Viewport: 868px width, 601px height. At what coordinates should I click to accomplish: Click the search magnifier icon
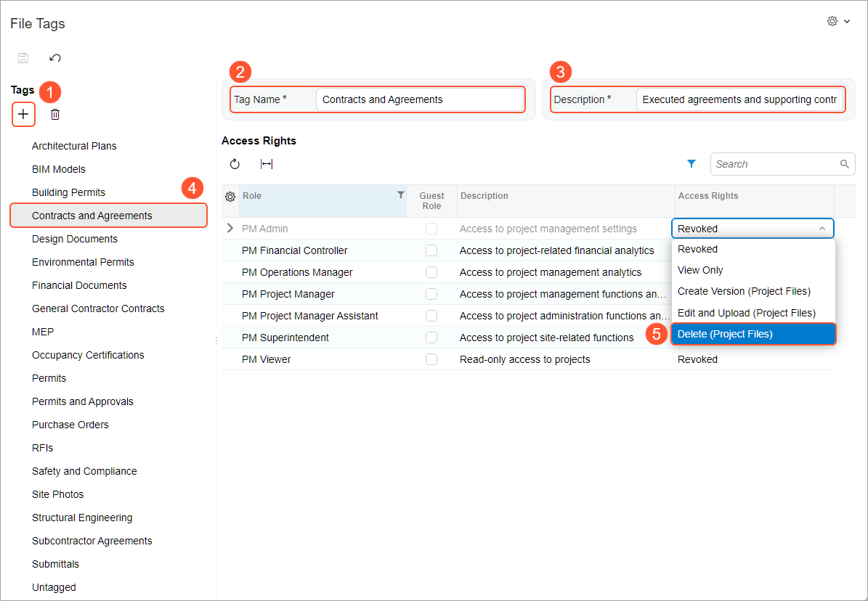point(844,164)
